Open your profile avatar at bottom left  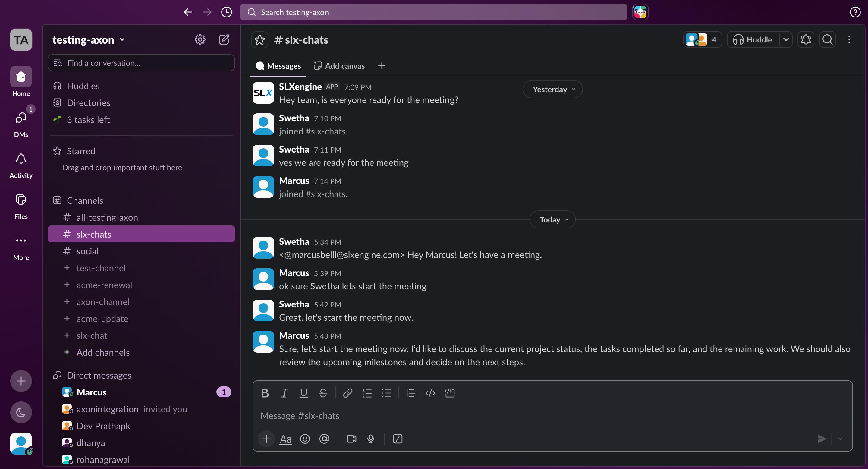pyautogui.click(x=21, y=443)
